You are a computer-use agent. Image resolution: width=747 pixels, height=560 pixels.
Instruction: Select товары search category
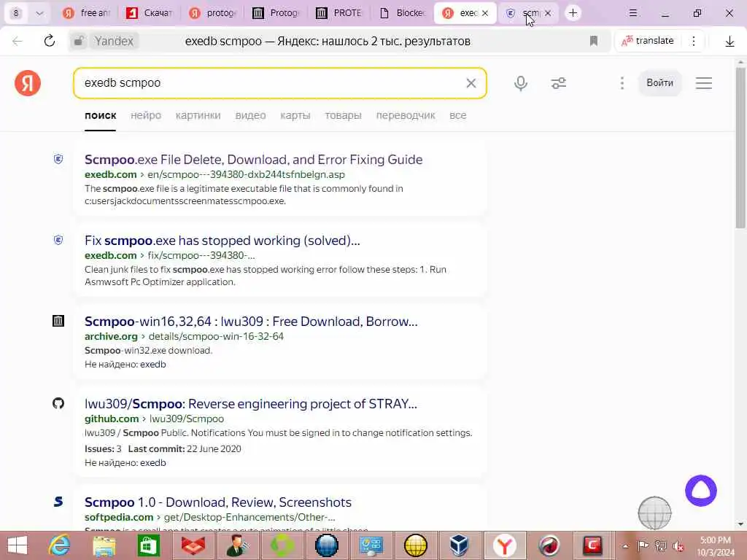pos(343,115)
